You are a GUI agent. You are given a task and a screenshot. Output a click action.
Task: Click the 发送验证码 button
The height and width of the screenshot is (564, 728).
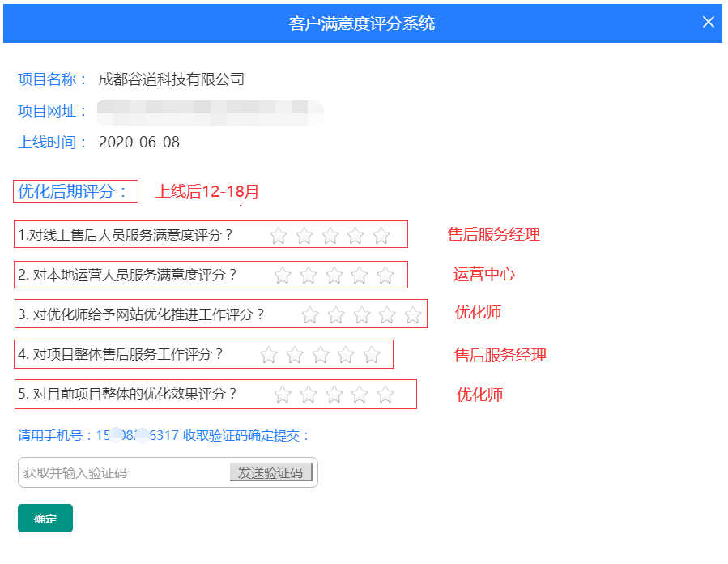point(270,473)
